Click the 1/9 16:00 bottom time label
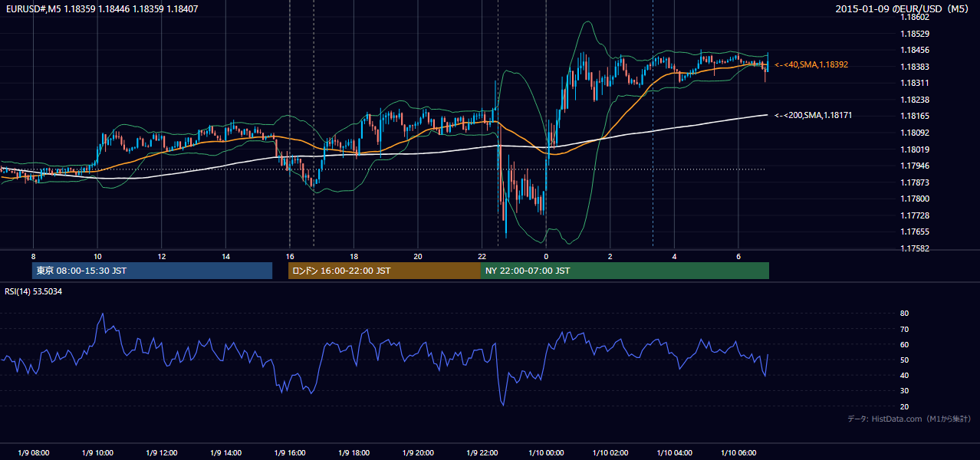The width and height of the screenshot is (980, 460). point(290,453)
